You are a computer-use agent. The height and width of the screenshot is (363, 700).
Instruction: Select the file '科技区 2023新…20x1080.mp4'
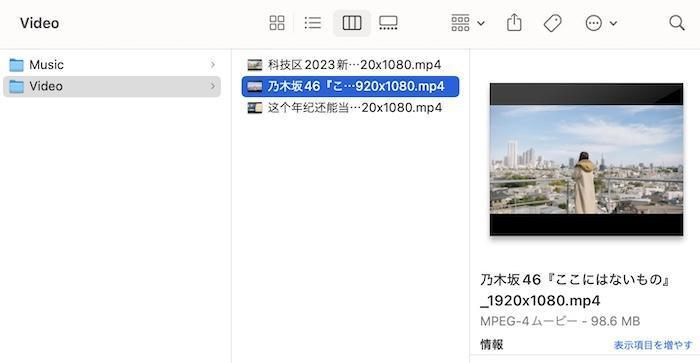click(x=350, y=65)
